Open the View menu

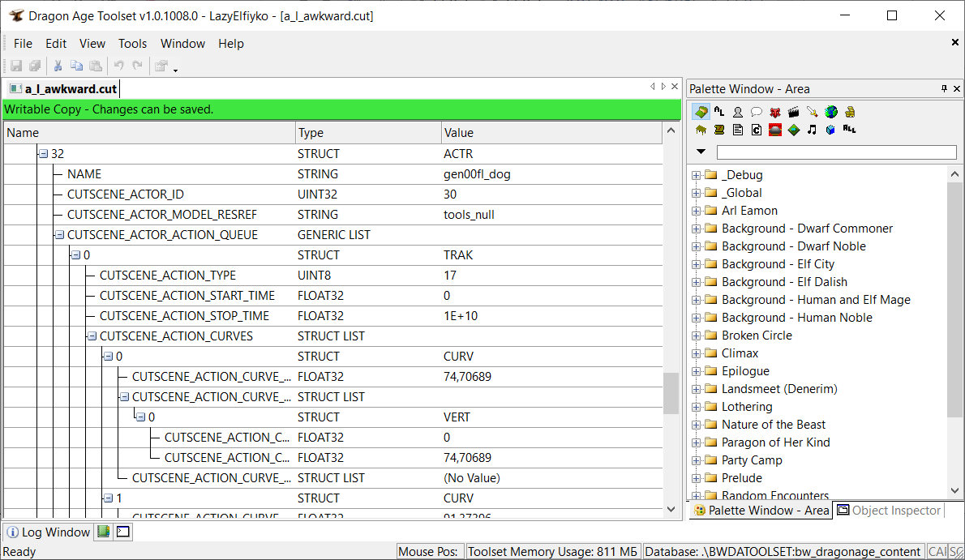(x=92, y=44)
